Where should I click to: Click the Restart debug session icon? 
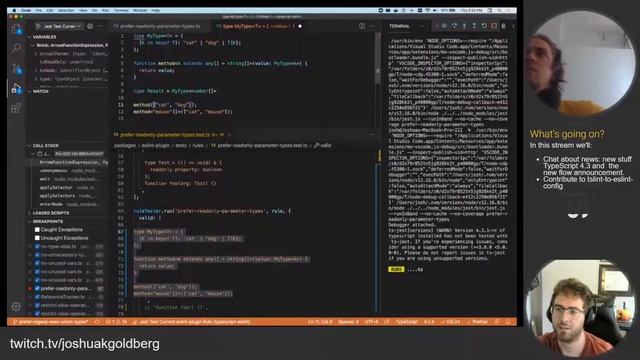484,26
